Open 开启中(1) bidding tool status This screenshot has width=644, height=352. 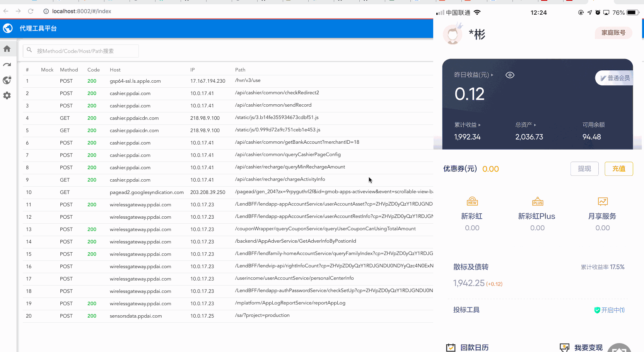pyautogui.click(x=610, y=310)
